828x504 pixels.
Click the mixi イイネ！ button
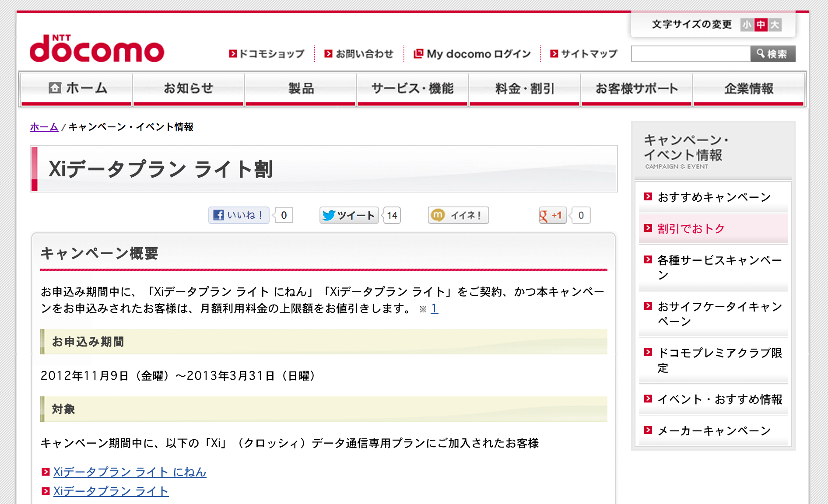click(458, 215)
